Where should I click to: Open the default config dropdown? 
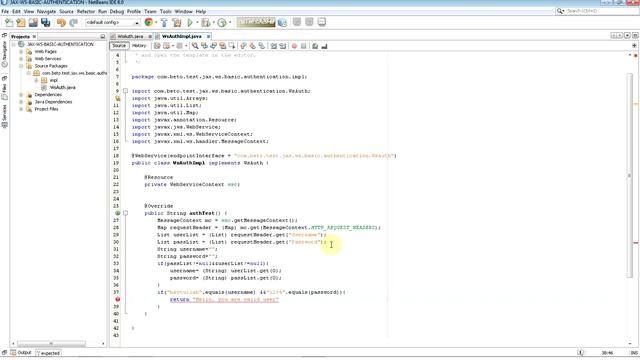point(112,22)
